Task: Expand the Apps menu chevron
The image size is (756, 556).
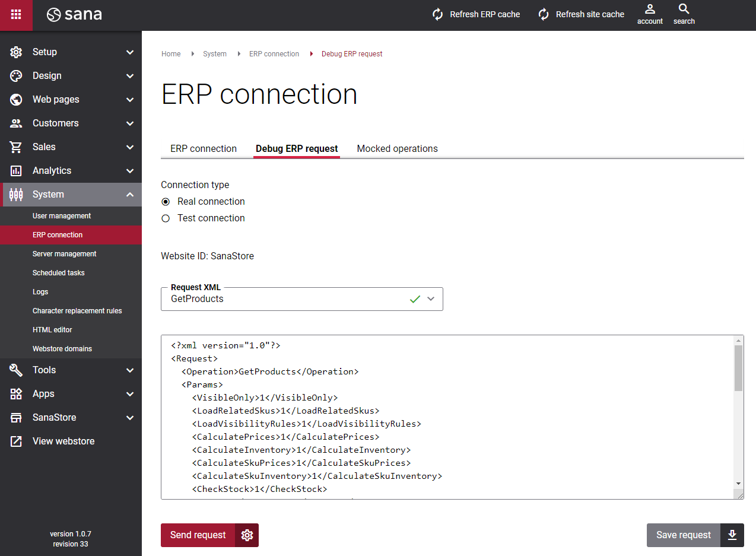Action: pyautogui.click(x=130, y=394)
